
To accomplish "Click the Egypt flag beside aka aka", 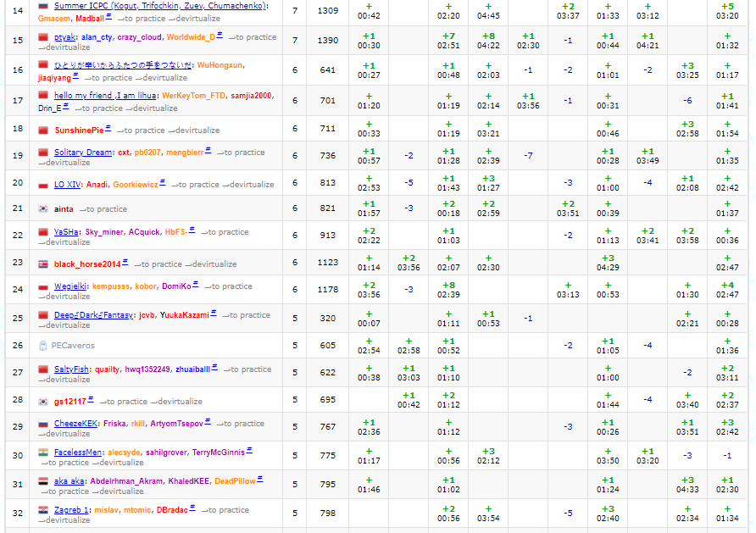I will pyautogui.click(x=43, y=481).
